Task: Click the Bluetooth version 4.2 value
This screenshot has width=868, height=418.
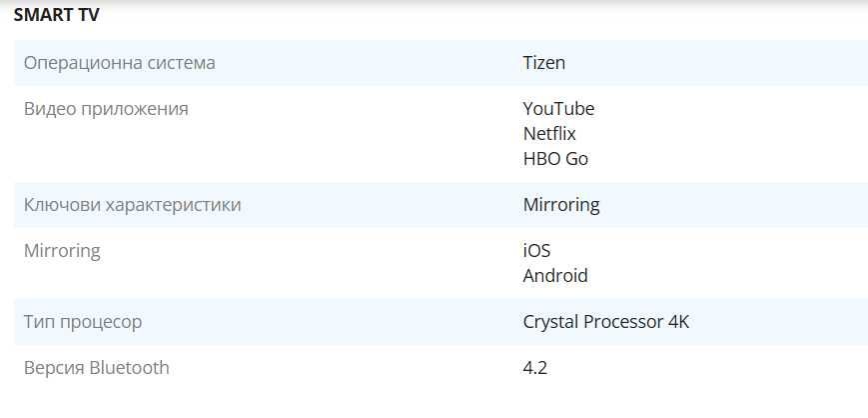Action: [535, 368]
